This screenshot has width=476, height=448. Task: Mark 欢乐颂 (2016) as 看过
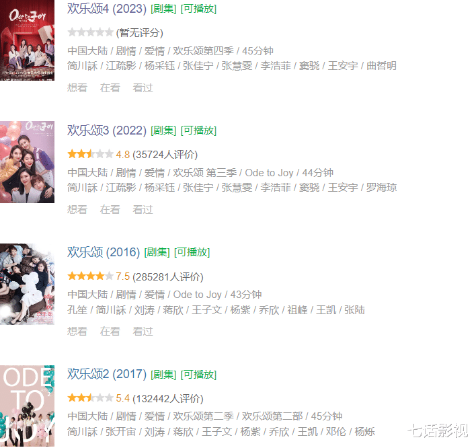point(143,332)
